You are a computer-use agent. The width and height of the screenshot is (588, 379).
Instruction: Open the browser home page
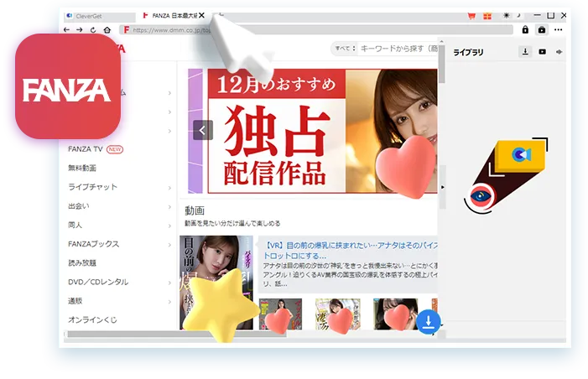tap(107, 29)
